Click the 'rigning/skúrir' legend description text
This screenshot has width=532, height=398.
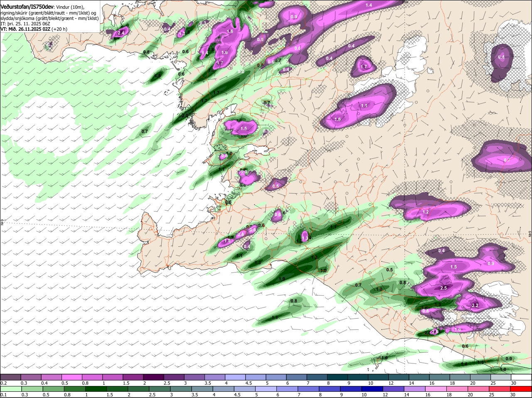pos(15,12)
